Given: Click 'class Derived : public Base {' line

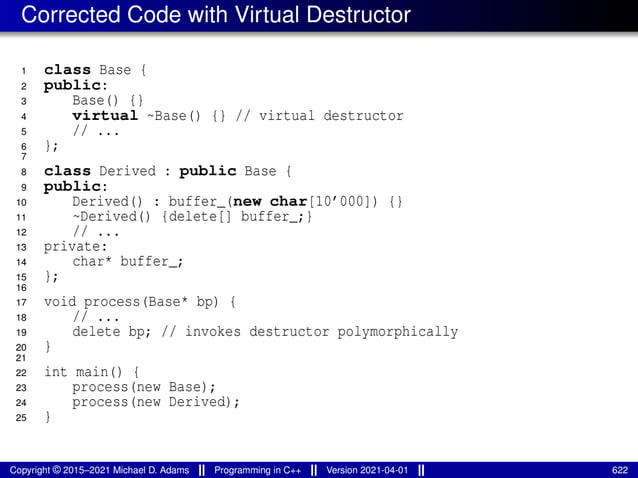Looking at the screenshot, I should 168,171.
